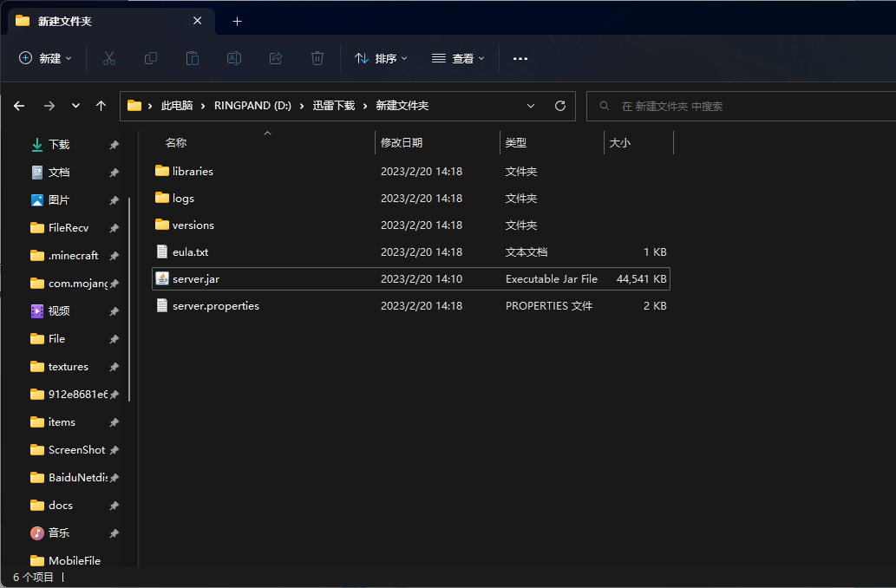Screen dimensions: 896x588
Task: Expand chevron before 此电脑 in path
Action: [x=150, y=106]
